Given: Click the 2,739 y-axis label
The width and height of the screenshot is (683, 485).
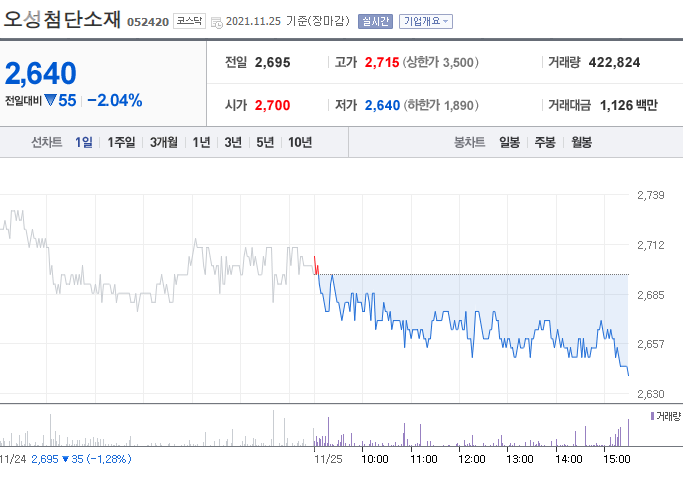Looking at the screenshot, I should (x=651, y=195).
